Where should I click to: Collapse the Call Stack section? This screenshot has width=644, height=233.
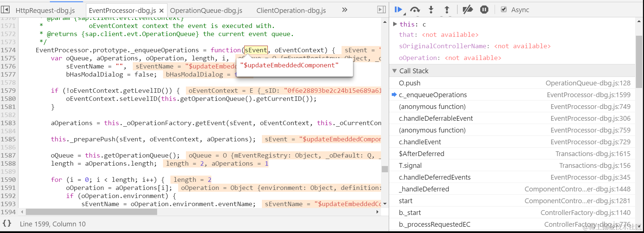coord(395,71)
